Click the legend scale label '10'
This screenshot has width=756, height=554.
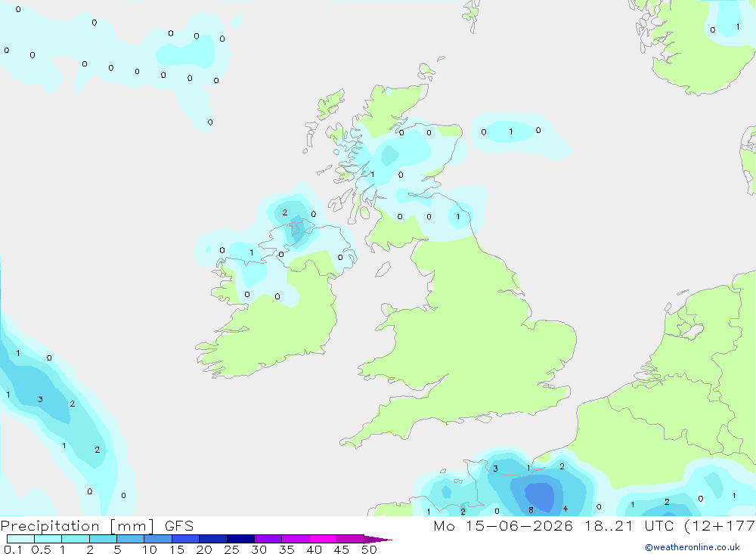tap(150, 549)
